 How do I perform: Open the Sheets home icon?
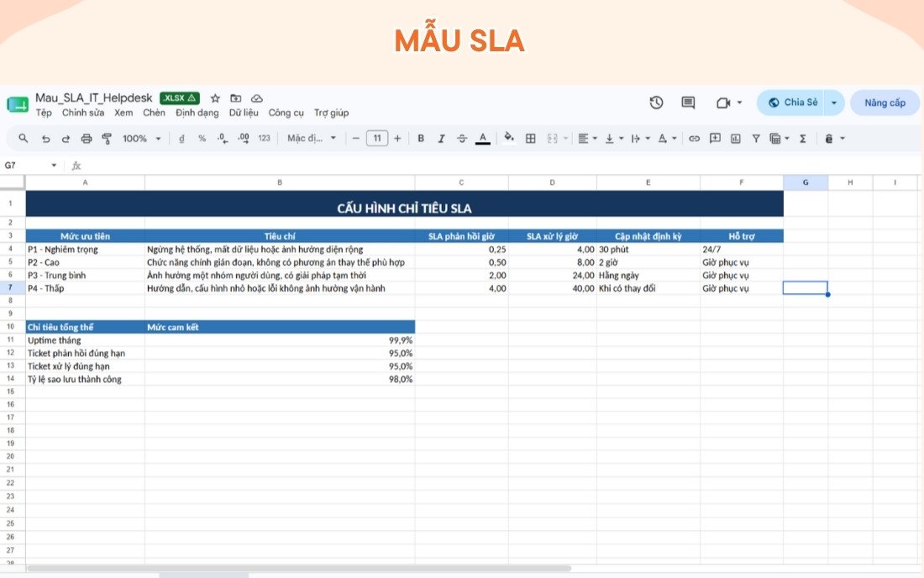18,105
